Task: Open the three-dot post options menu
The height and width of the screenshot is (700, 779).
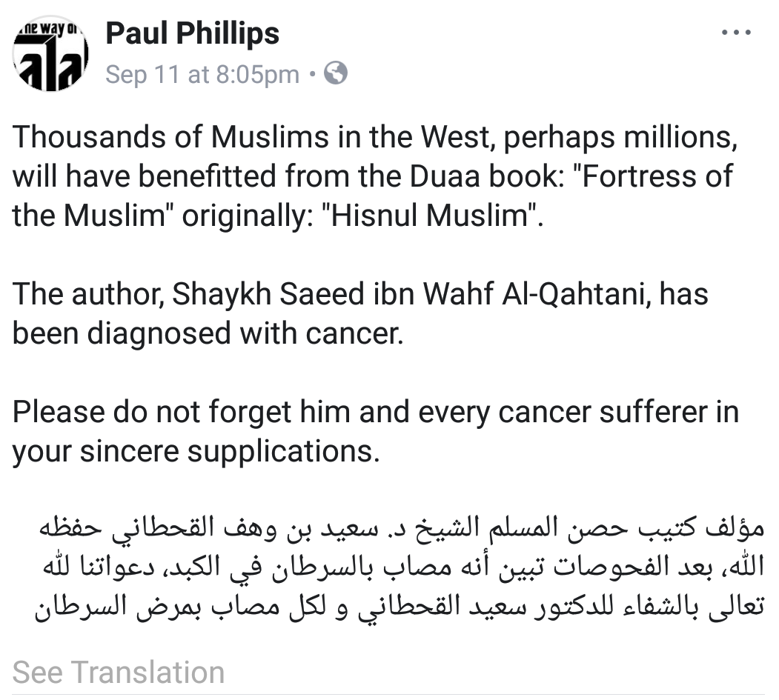Action: [736, 33]
